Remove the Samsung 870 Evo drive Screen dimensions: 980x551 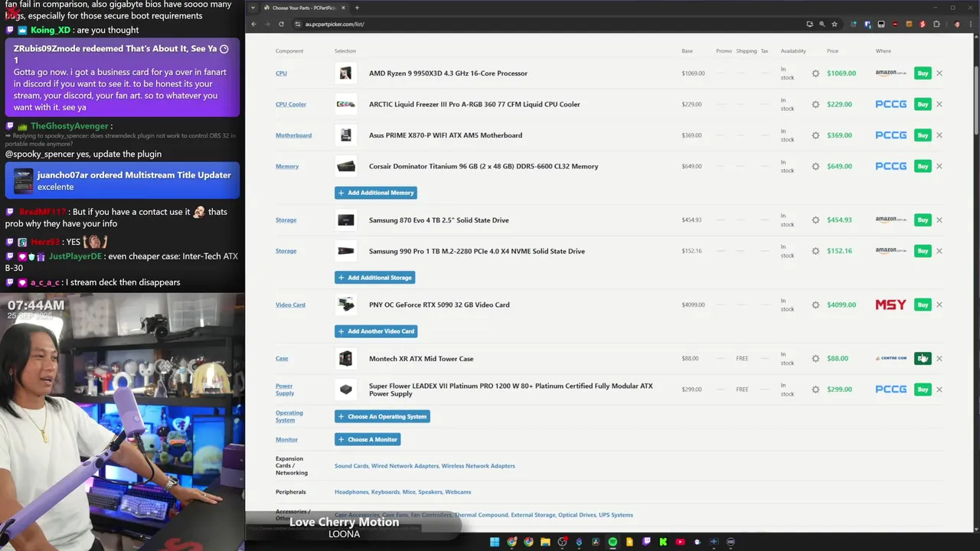click(x=939, y=220)
